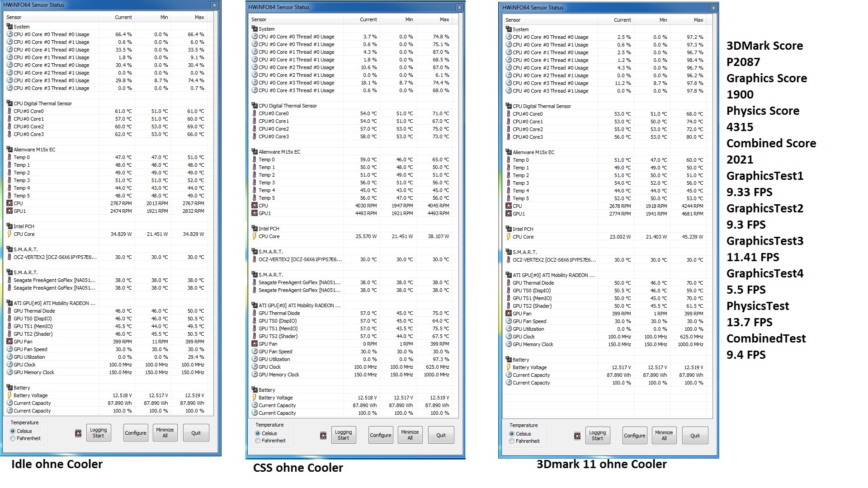
Task: Click Logging Start in CSS ohne Cooler window
Action: pyautogui.click(x=344, y=435)
